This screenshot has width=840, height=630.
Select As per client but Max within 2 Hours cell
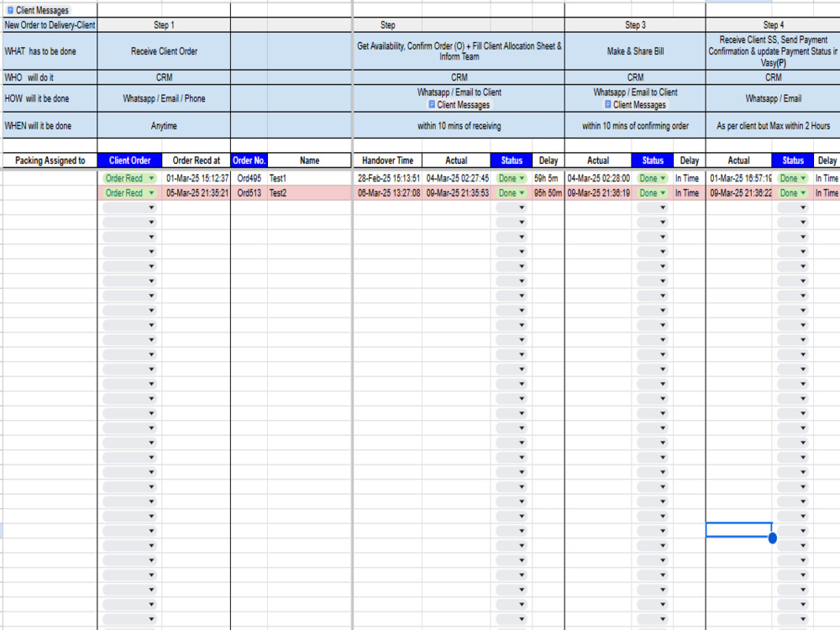[773, 126]
